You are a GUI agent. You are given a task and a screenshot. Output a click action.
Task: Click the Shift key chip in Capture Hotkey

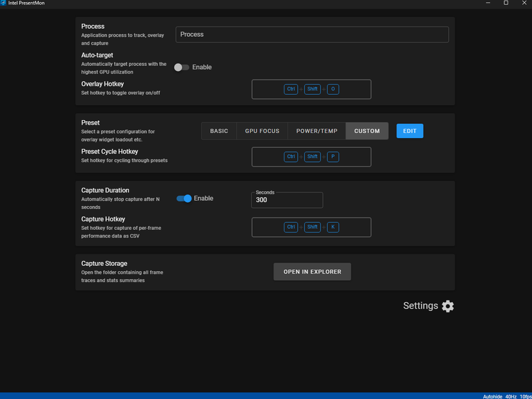point(313,227)
